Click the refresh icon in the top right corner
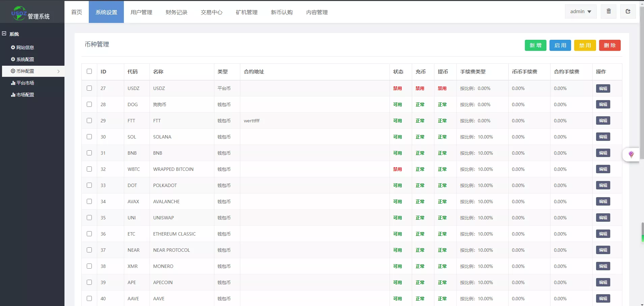This screenshot has height=306, width=644. point(628,11)
